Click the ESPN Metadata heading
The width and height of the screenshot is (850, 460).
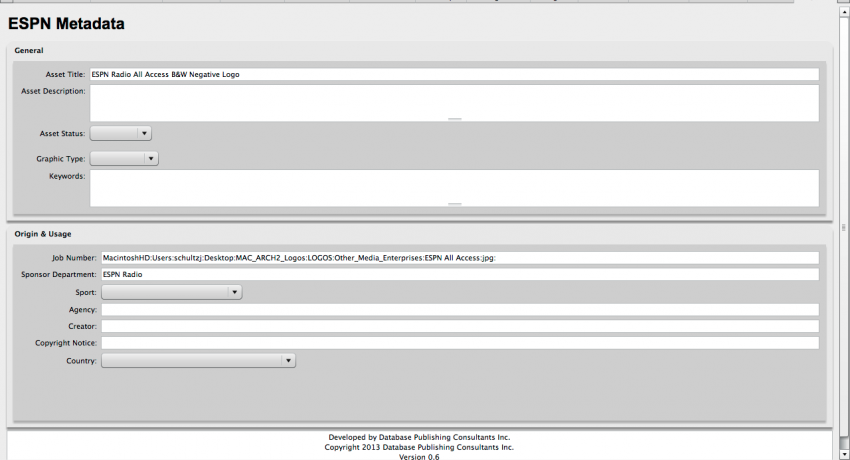coord(66,23)
